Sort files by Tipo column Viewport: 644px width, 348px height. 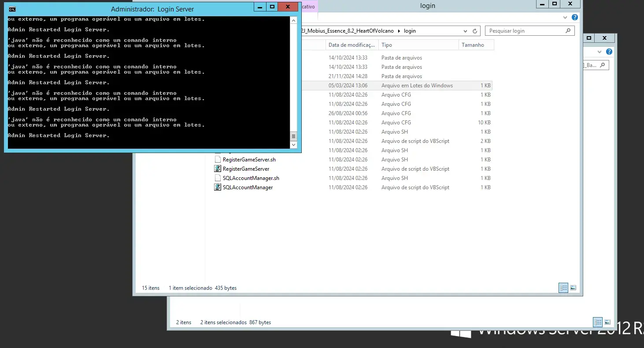[418, 45]
